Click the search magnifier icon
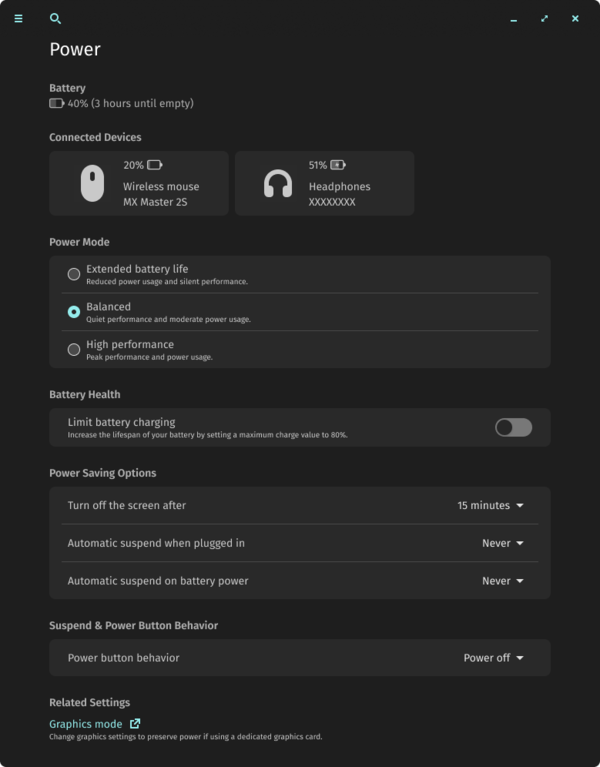Image resolution: width=600 pixels, height=767 pixels. click(55, 18)
